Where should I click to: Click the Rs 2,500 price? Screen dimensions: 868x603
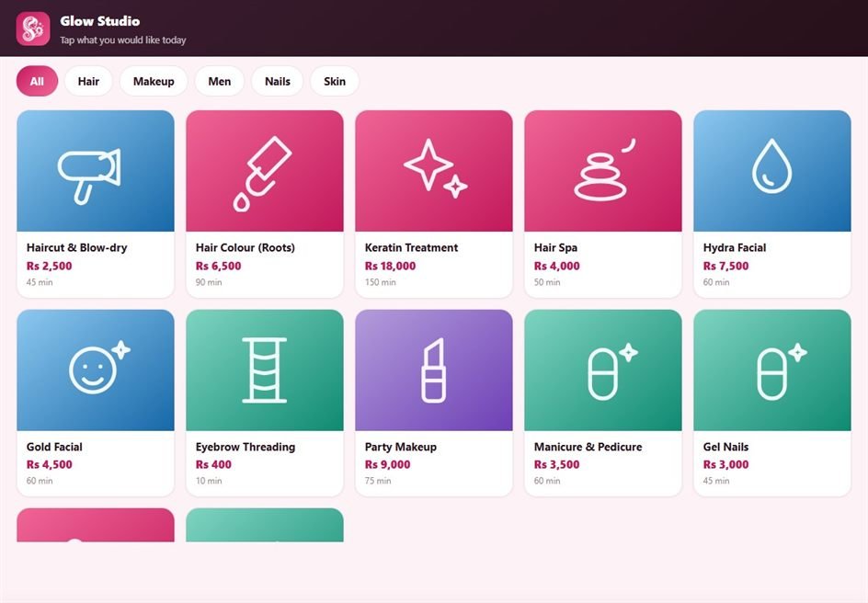coord(50,266)
